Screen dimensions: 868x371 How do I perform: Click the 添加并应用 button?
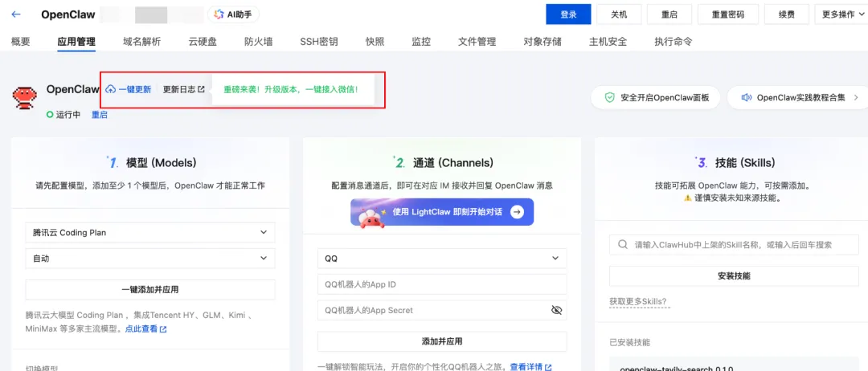point(442,341)
